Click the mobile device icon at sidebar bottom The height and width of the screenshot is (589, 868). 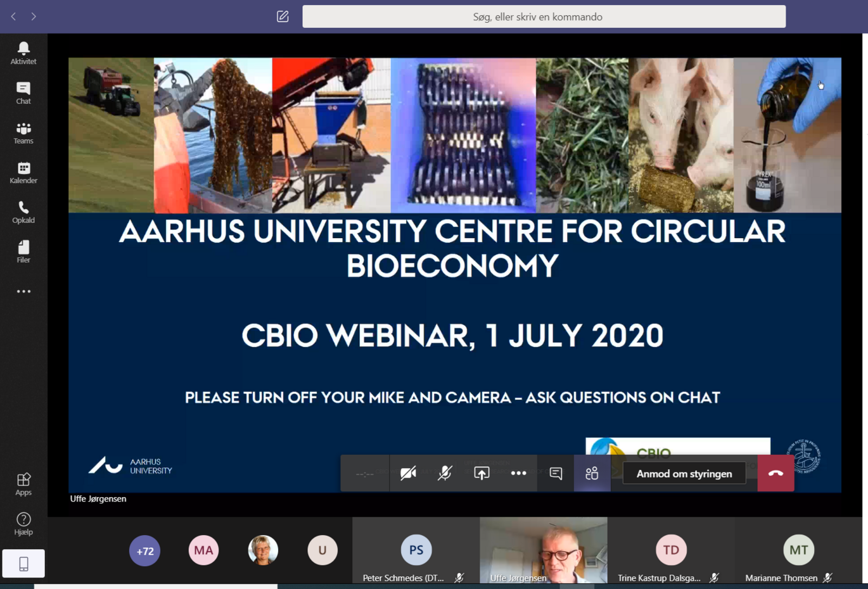23,564
